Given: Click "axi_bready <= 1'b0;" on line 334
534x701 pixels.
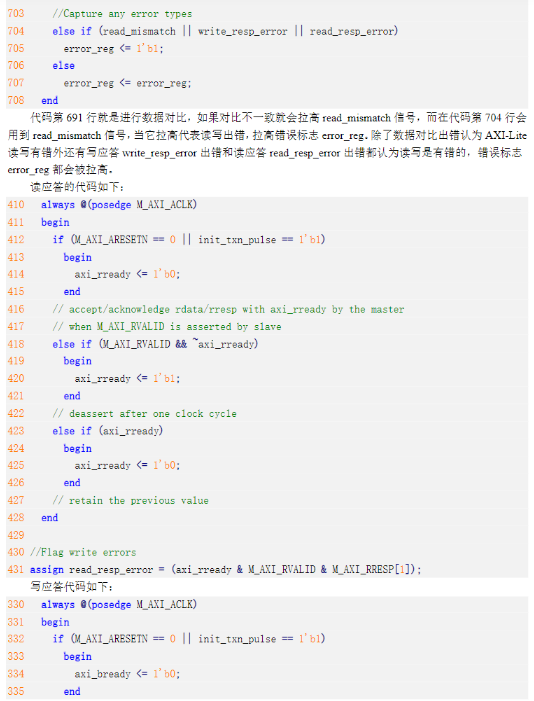Looking at the screenshot, I should point(127,674).
